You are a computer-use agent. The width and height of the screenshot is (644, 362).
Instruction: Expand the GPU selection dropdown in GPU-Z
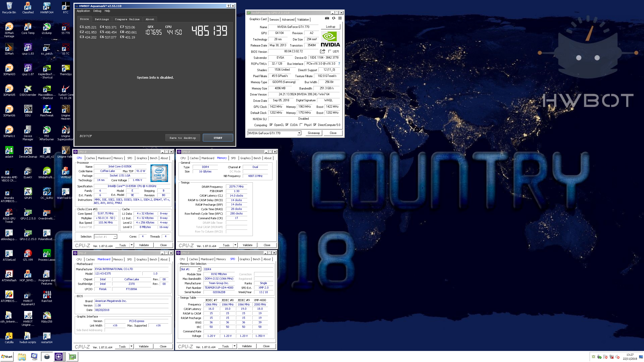click(299, 133)
